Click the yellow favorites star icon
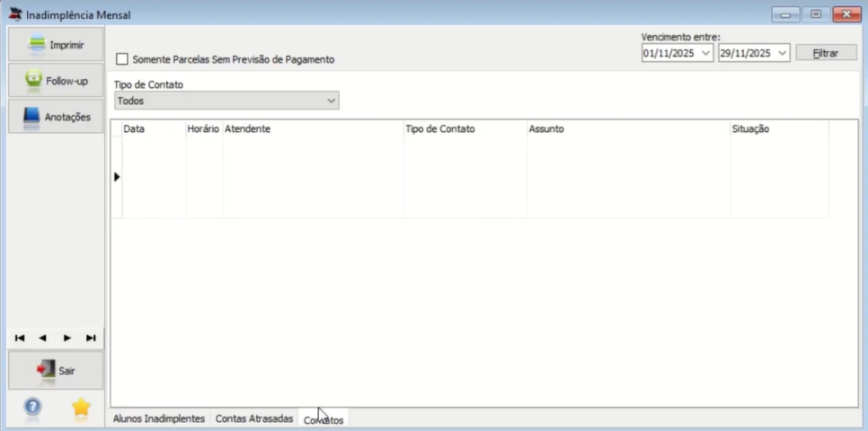The width and height of the screenshot is (868, 431). coord(81,408)
